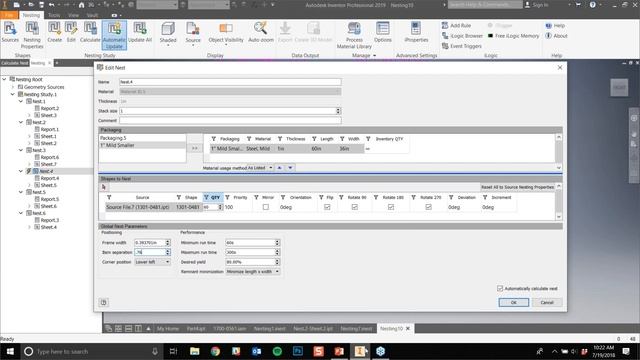Run the Calculate nest command
The height and width of the screenshot is (360, 640).
pos(90,32)
